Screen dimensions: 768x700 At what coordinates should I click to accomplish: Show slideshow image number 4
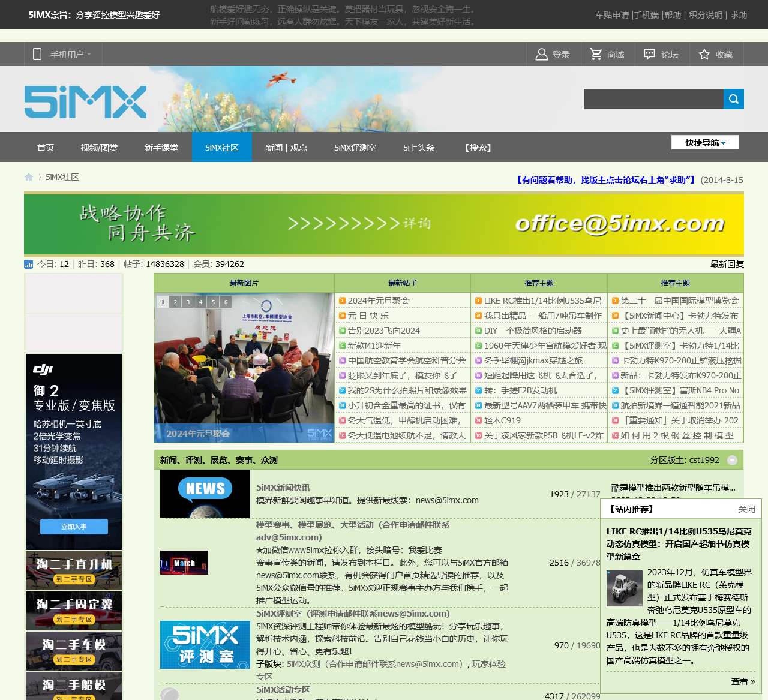(200, 302)
